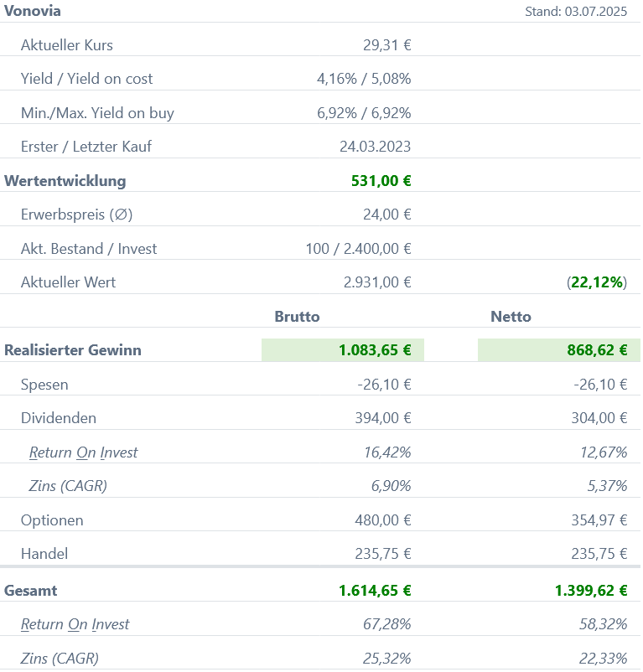Click the Erster / Letzter Kauf label
643x672 pixels.
click(x=86, y=146)
